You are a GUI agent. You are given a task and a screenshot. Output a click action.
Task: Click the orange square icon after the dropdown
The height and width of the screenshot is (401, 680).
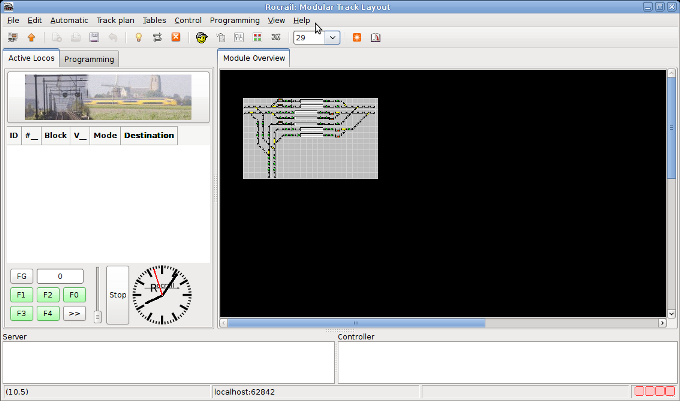[x=357, y=37]
